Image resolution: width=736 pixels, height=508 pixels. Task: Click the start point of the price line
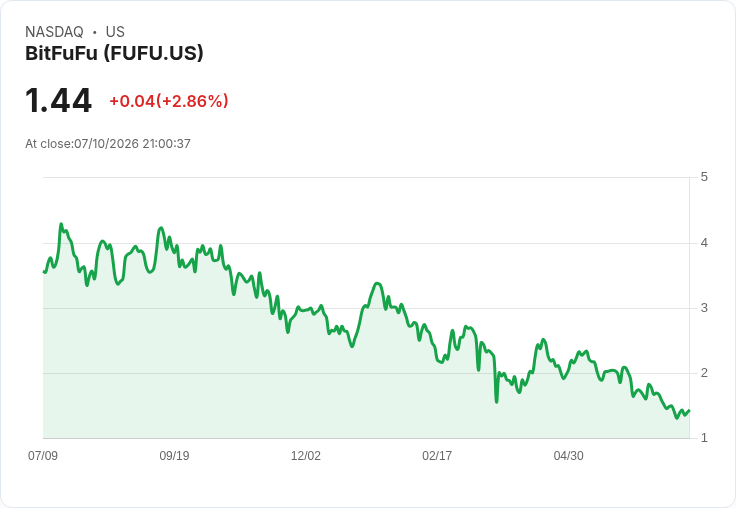point(44,271)
